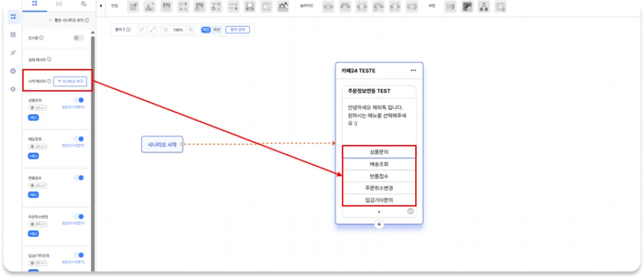Click the 136% zoom value
The width and height of the screenshot is (644, 278).
(x=178, y=30)
